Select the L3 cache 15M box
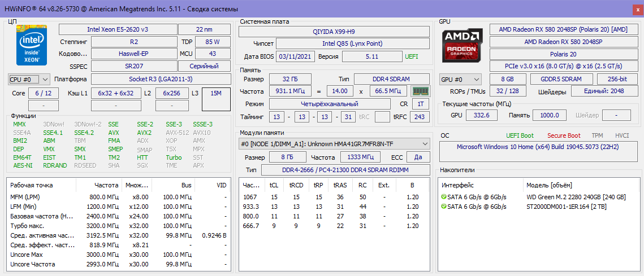The image size is (644, 276). pyautogui.click(x=216, y=99)
